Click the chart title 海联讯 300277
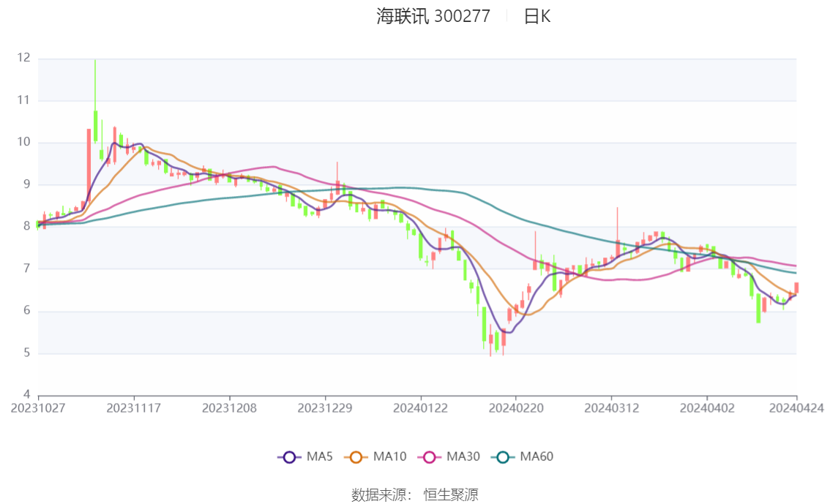830x504 pixels. coord(433,16)
